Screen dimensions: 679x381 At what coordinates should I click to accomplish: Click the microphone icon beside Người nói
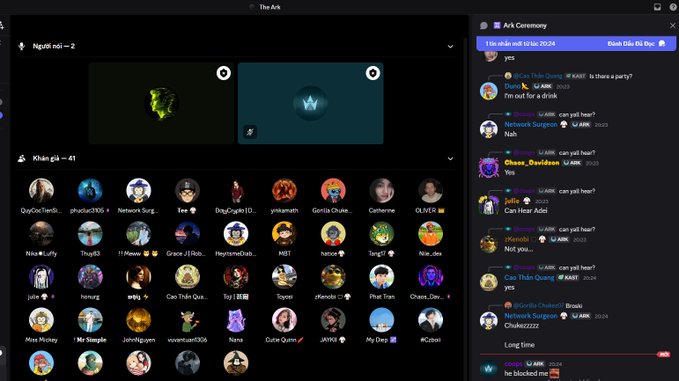pos(22,46)
